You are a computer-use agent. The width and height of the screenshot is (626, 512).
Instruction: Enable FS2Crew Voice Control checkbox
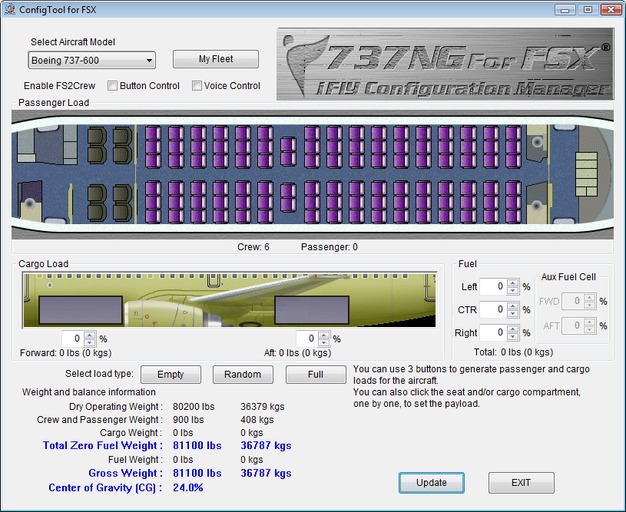click(x=196, y=85)
